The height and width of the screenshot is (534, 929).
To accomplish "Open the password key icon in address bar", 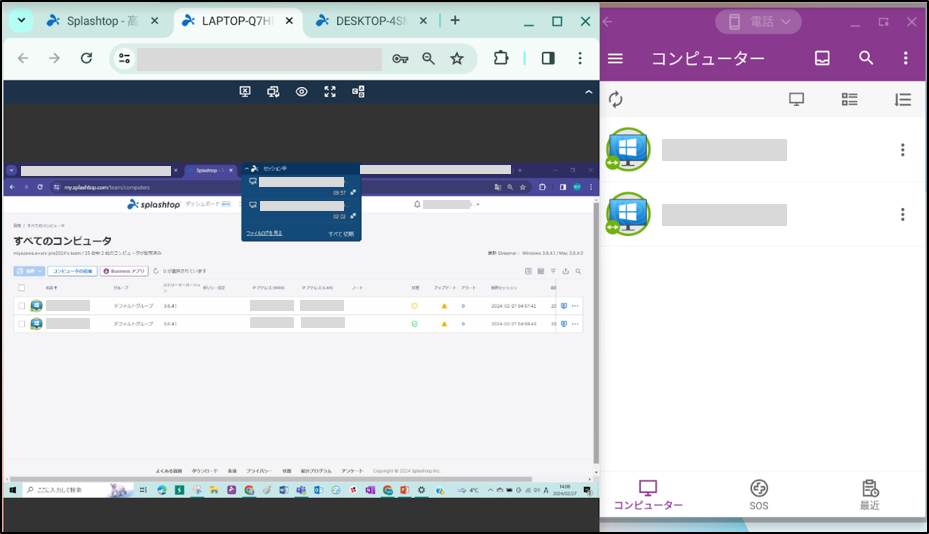I will pyautogui.click(x=400, y=58).
